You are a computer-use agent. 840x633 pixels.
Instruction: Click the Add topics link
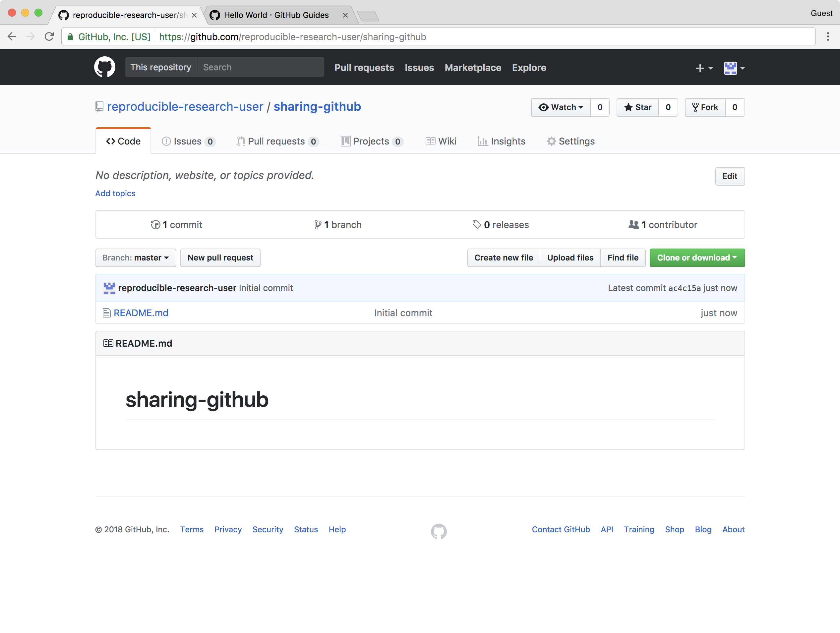pyautogui.click(x=115, y=193)
